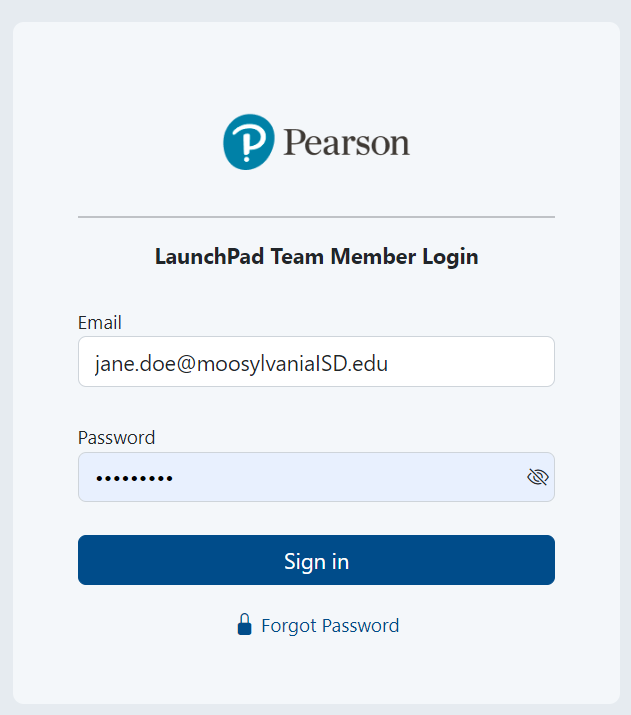Click the masked password dots
Image resolution: width=631 pixels, height=715 pixels.
(x=134, y=478)
